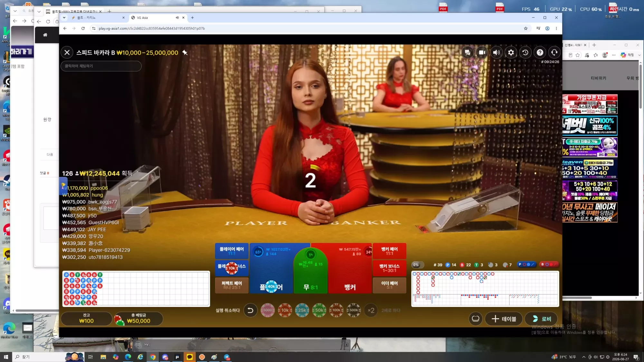The width and height of the screenshot is (644, 362).
Task: Mute the VG Asia tab audio icon
Action: 177,18
